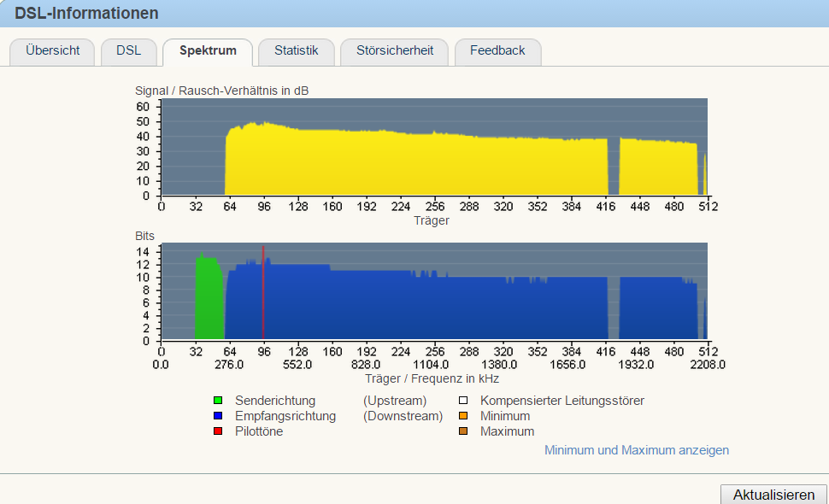829x504 pixels.
Task: Open the Statistik tab
Action: point(296,51)
